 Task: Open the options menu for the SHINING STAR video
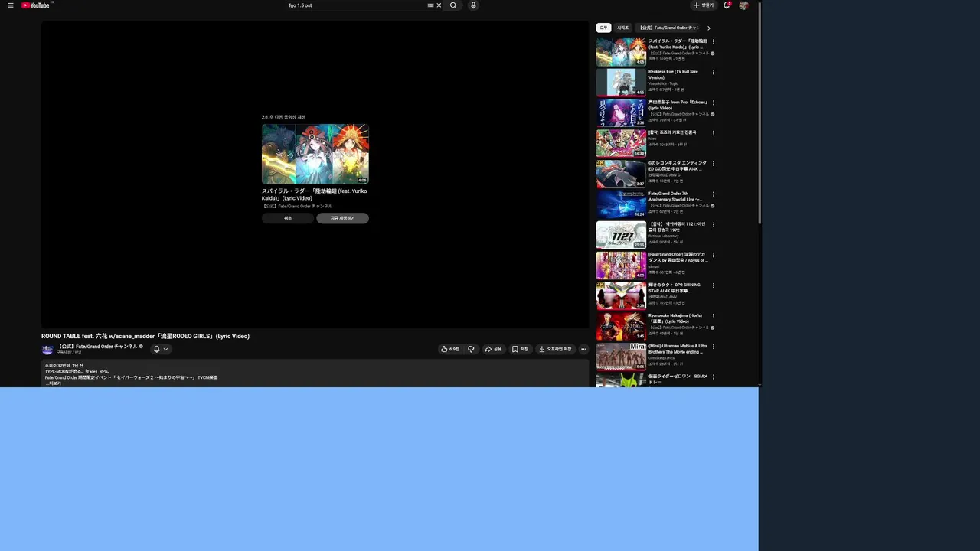[x=714, y=285]
